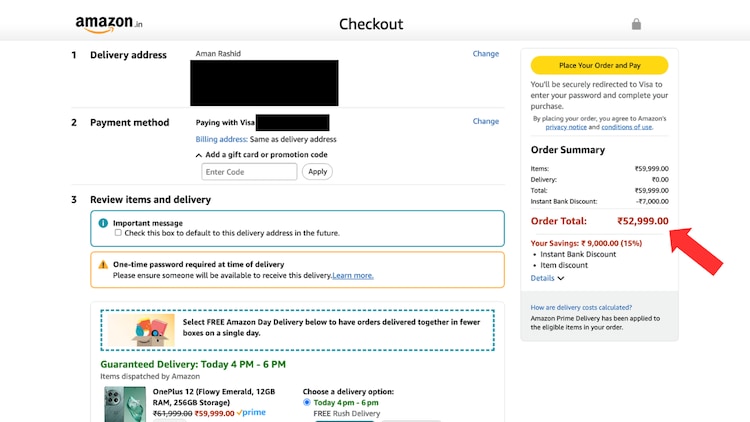The height and width of the screenshot is (422, 750).
Task: Click the Enter Code input field
Action: point(249,172)
